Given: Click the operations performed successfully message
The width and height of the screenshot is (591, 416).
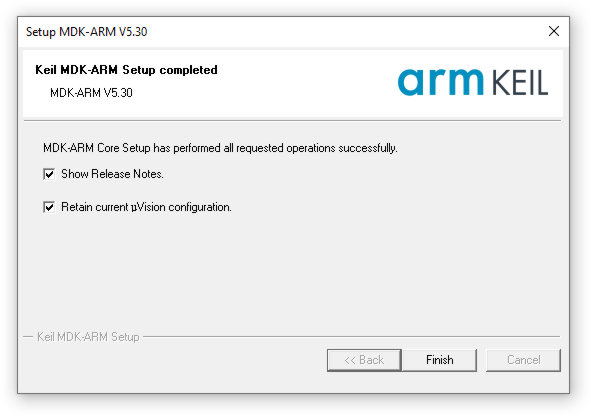Looking at the screenshot, I should point(220,148).
